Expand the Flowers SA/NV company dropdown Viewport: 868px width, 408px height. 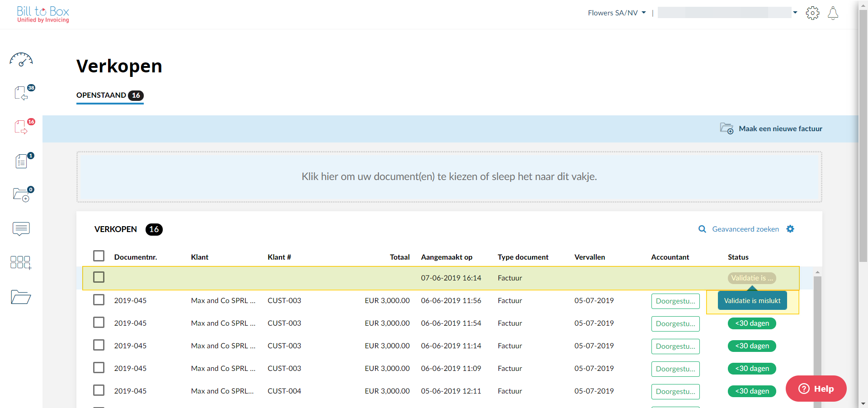[x=617, y=13]
